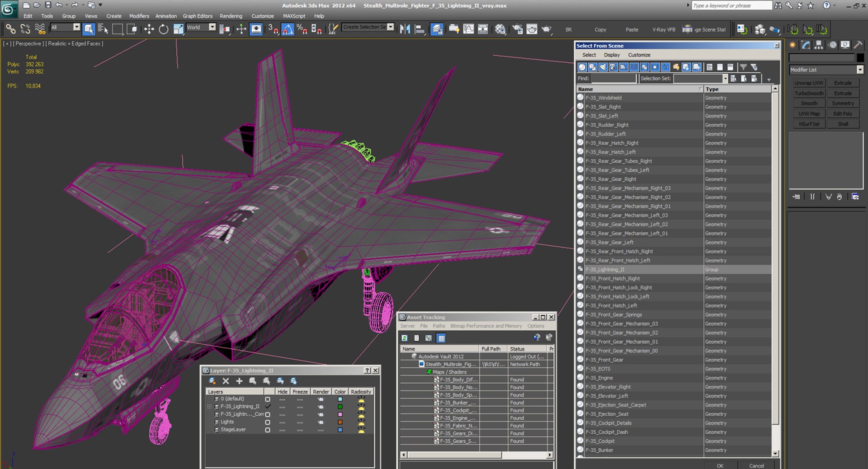Open Paths menu in Asset Tracking
Viewport: 868px width, 469px height.
439,326
